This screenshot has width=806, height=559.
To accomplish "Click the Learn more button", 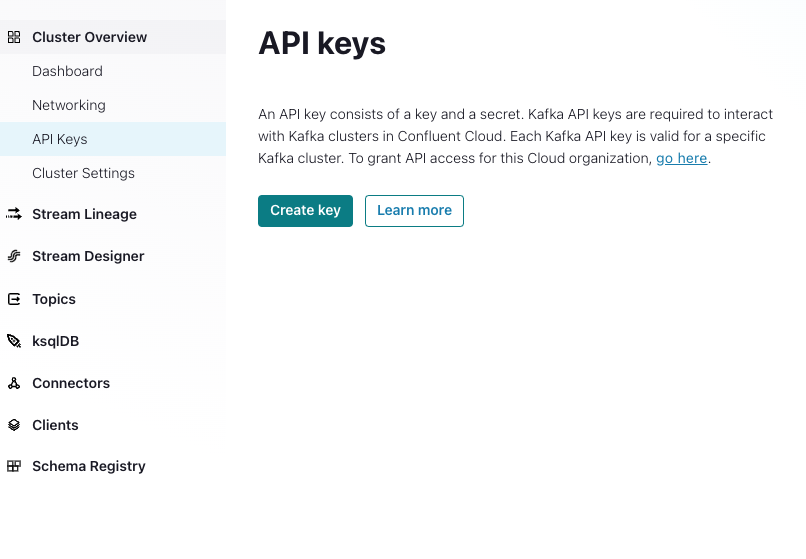I will [x=414, y=211].
